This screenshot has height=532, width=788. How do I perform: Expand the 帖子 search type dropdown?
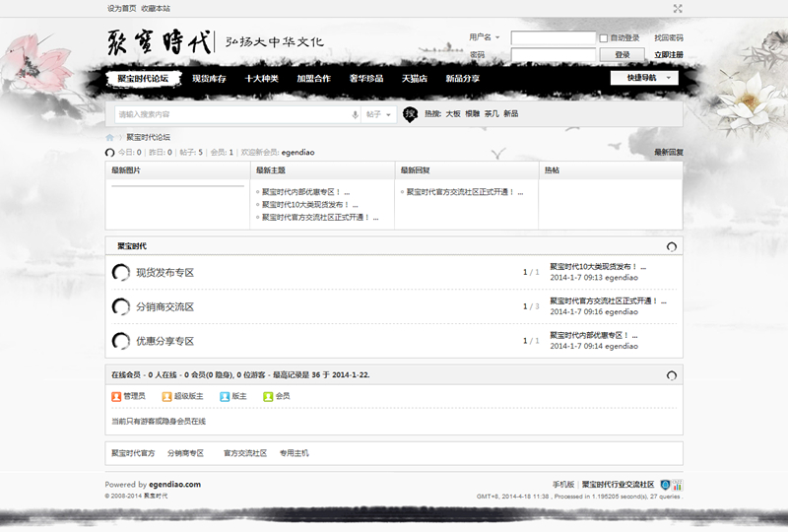point(379,114)
